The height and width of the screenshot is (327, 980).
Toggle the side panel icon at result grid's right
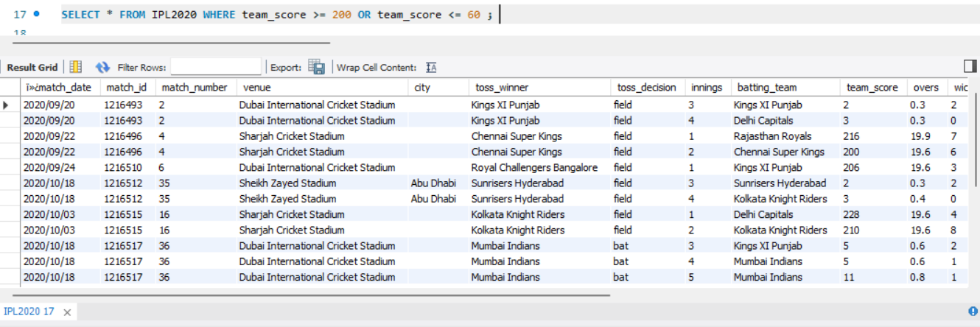970,66
